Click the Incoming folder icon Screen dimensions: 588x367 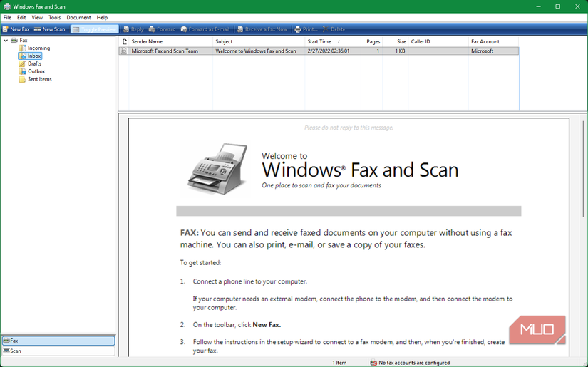(23, 48)
